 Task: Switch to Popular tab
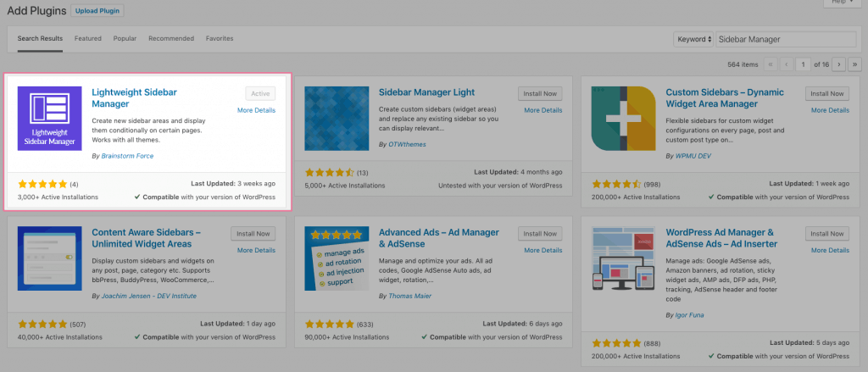coord(125,39)
